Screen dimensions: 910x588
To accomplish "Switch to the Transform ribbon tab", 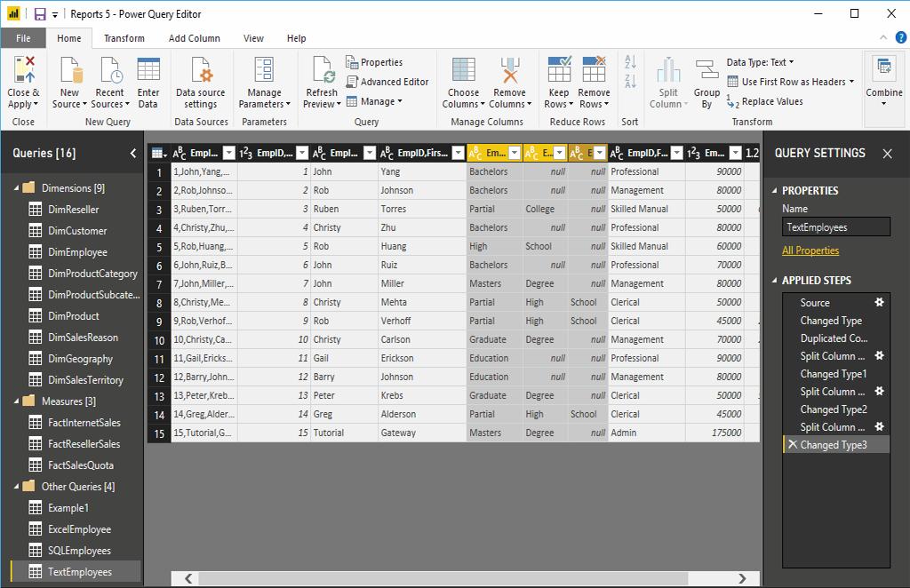I will point(124,38).
